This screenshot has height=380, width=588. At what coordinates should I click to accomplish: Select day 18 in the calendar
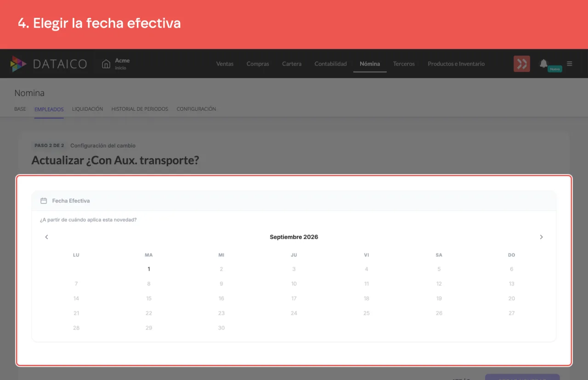tap(367, 299)
